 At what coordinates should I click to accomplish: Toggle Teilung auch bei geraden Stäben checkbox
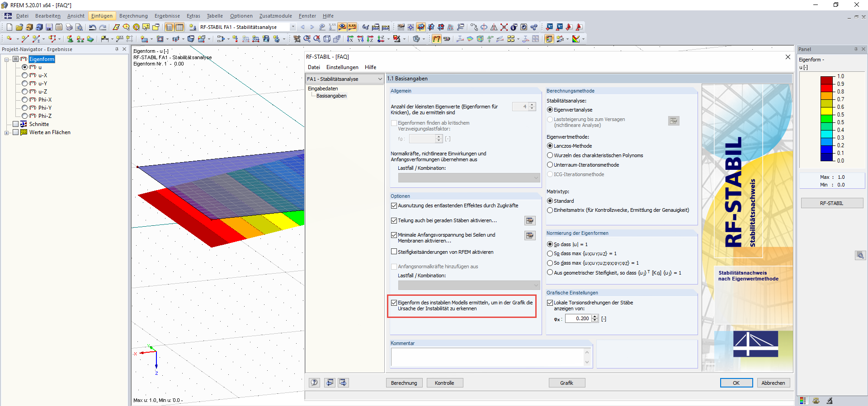(x=394, y=220)
